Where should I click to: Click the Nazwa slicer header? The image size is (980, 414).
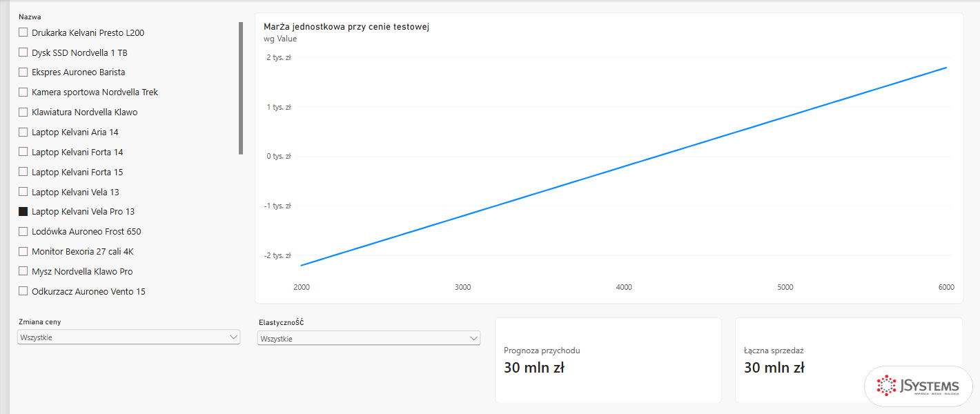click(x=30, y=17)
